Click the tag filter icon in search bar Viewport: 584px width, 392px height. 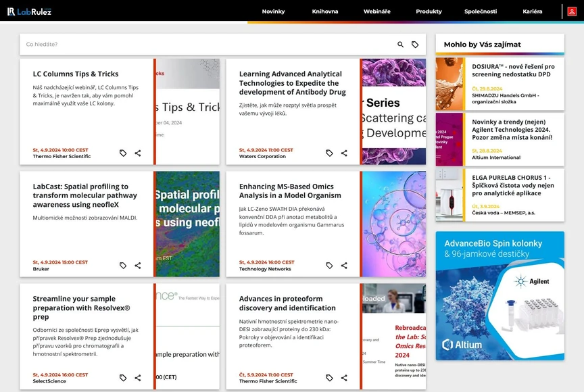pos(415,45)
